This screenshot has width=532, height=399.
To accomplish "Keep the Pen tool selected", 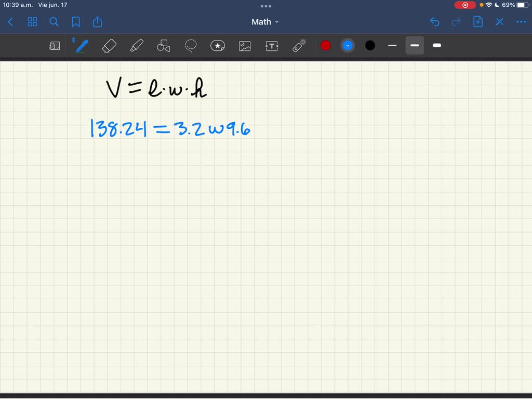I will tap(81, 46).
